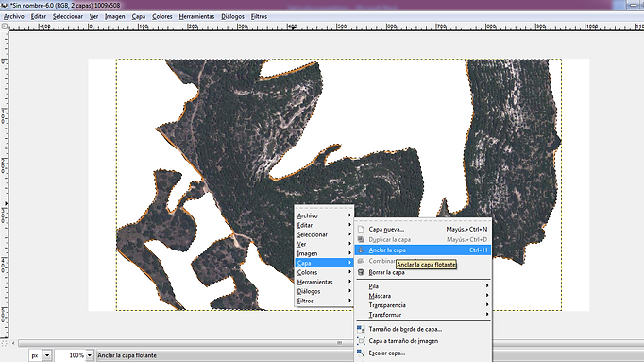Choose Borrar la capa

pyautogui.click(x=423, y=272)
